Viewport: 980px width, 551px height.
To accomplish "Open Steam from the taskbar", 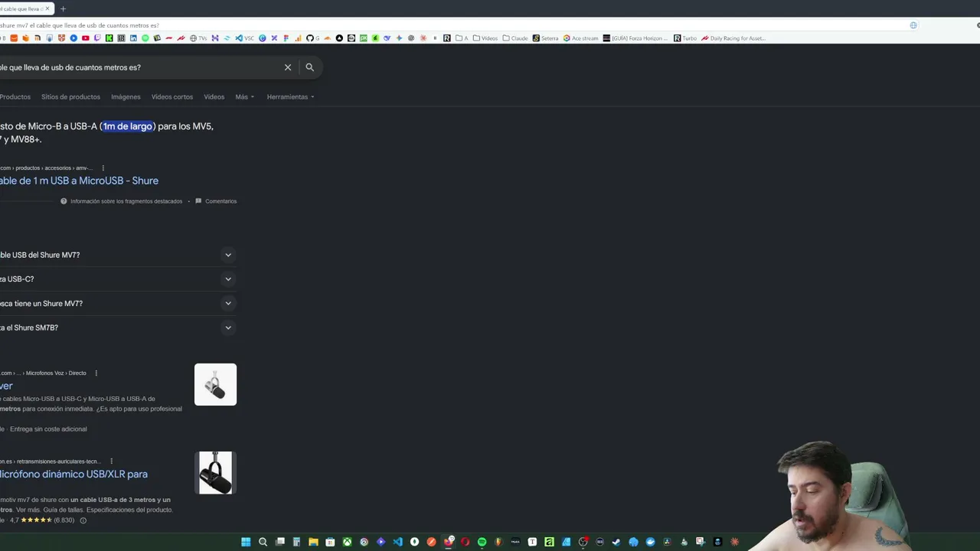I will tap(616, 542).
